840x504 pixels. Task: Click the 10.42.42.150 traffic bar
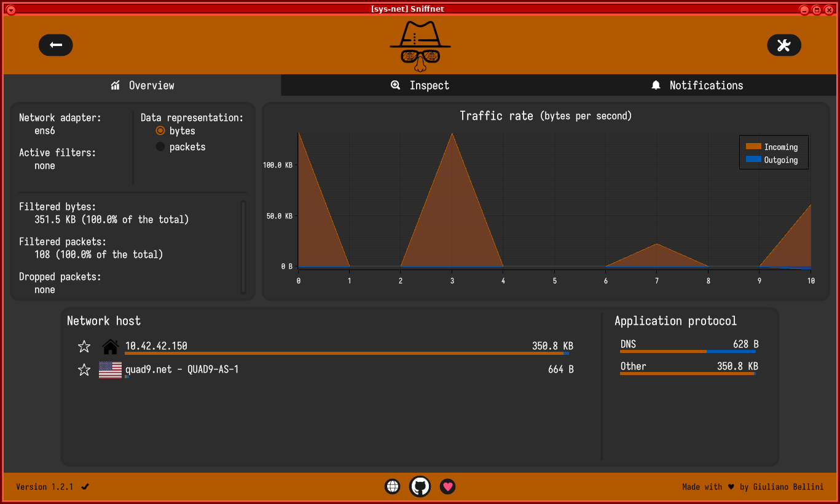(x=347, y=354)
